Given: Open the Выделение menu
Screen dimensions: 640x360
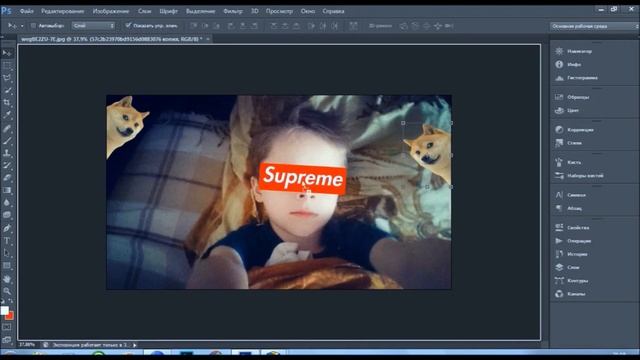Looking at the screenshot, I should tap(200, 11).
